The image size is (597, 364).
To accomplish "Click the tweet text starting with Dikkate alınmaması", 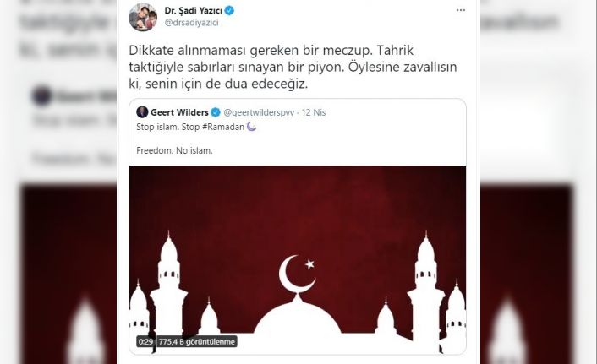I will tap(293, 67).
